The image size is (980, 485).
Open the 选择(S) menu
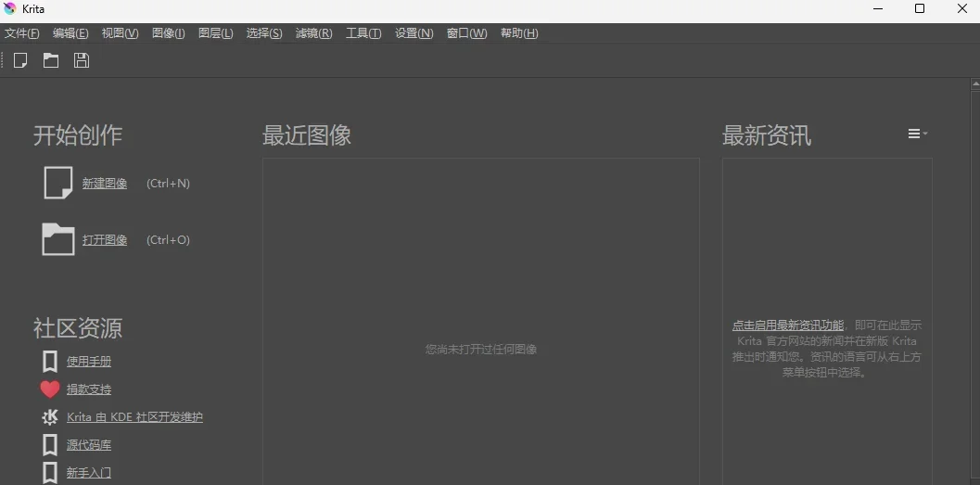(264, 33)
